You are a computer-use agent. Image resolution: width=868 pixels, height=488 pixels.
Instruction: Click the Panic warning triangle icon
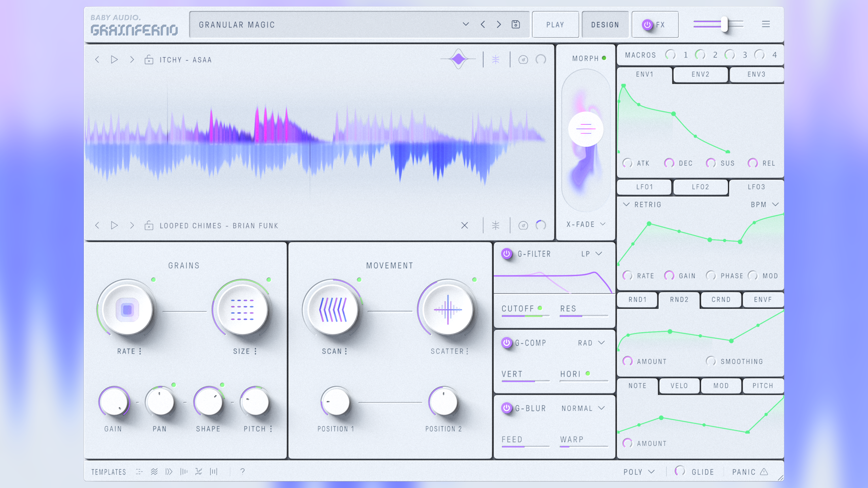click(x=764, y=472)
